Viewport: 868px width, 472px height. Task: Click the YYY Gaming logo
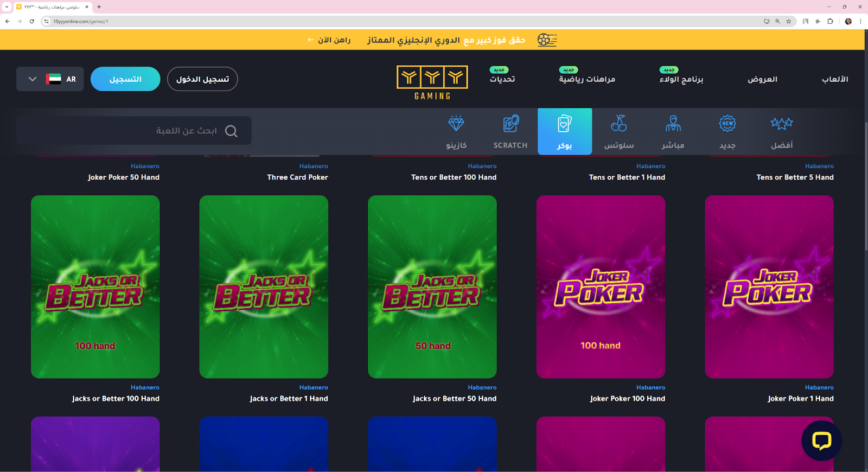pyautogui.click(x=432, y=82)
